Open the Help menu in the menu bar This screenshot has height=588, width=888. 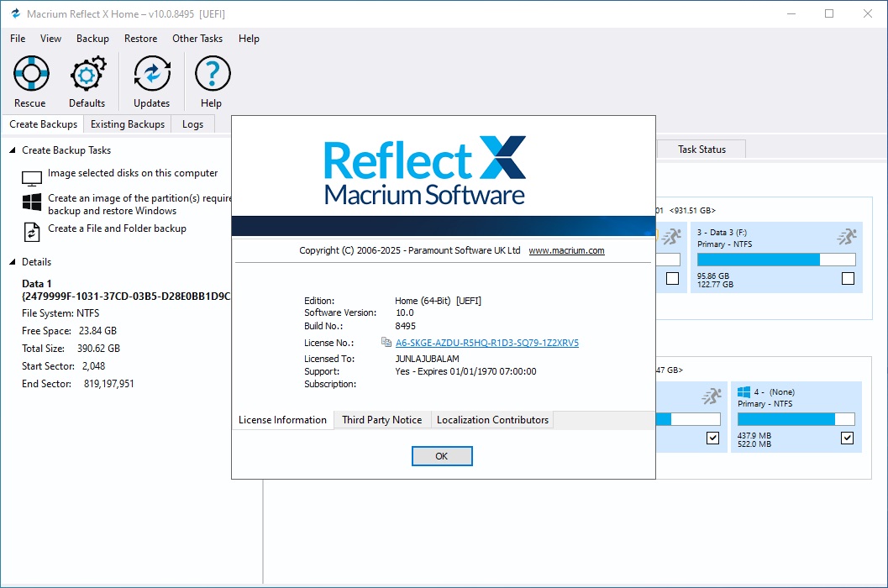coord(249,39)
